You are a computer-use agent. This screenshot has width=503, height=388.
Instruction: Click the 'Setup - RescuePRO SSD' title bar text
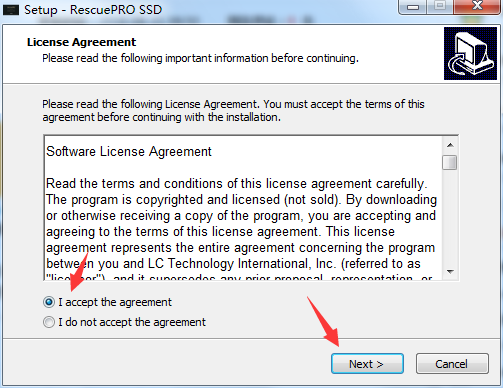pyautogui.click(x=93, y=10)
